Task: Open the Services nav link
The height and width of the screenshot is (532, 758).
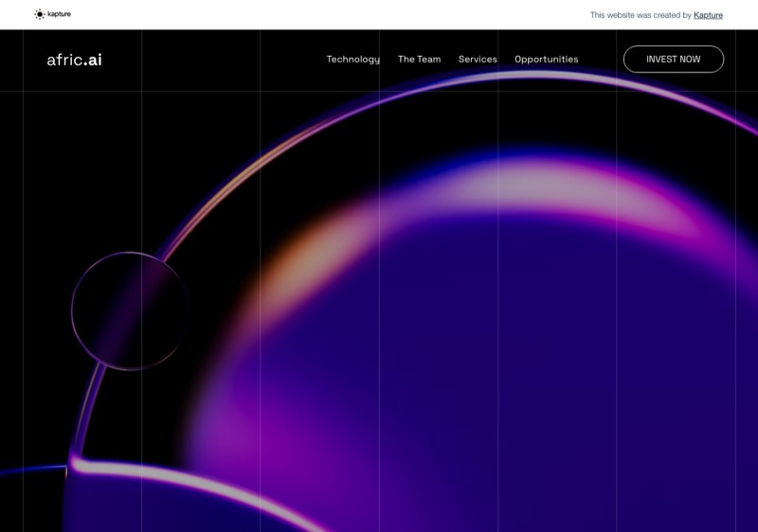Action: click(478, 60)
